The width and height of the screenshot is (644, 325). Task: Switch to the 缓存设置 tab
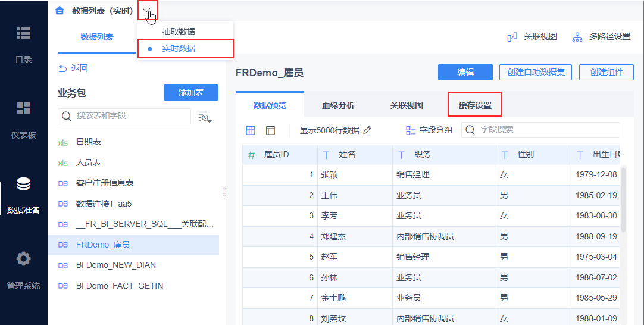coord(475,105)
